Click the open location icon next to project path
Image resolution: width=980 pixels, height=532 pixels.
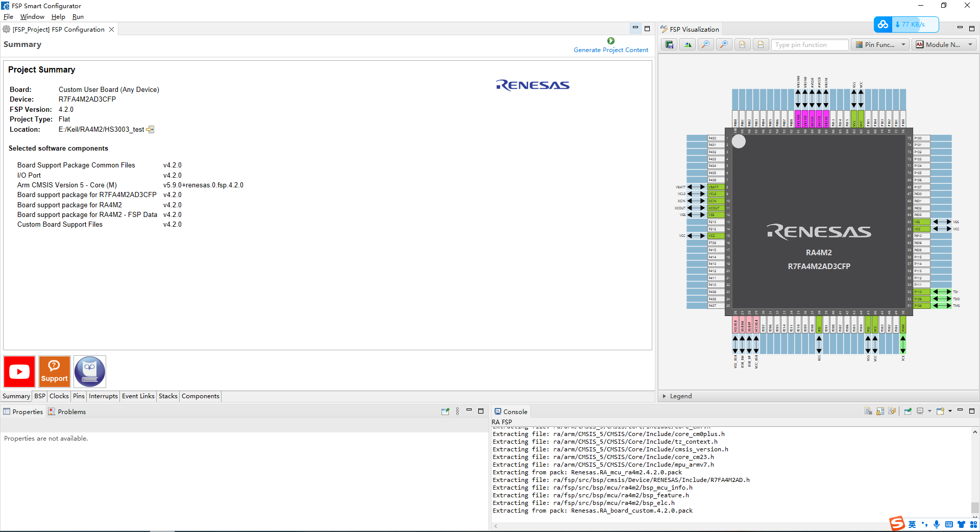(151, 130)
